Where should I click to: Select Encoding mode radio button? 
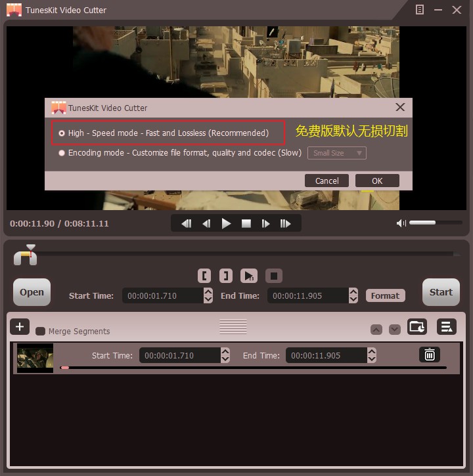[x=62, y=153]
